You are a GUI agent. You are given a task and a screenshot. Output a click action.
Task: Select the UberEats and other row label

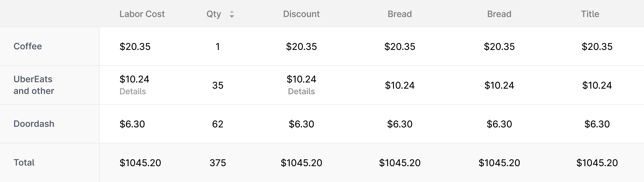(34, 85)
